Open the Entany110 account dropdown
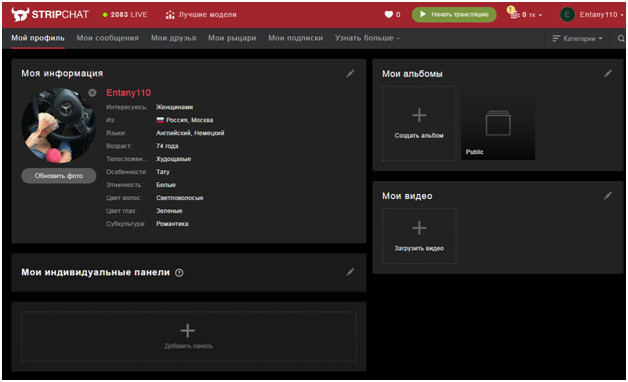The width and height of the screenshot is (628, 382). 592,14
